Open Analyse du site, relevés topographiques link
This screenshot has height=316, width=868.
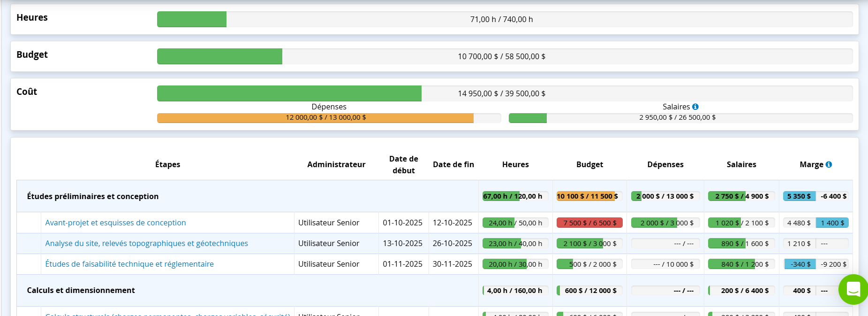tap(146, 243)
